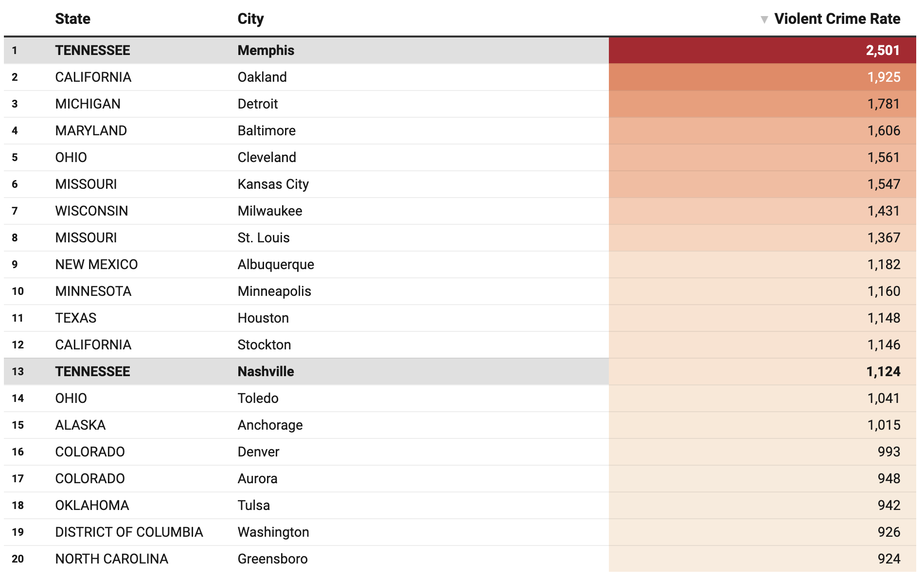Select the WISCONSIN state cell
The width and height of the screenshot is (924, 582).
91,211
